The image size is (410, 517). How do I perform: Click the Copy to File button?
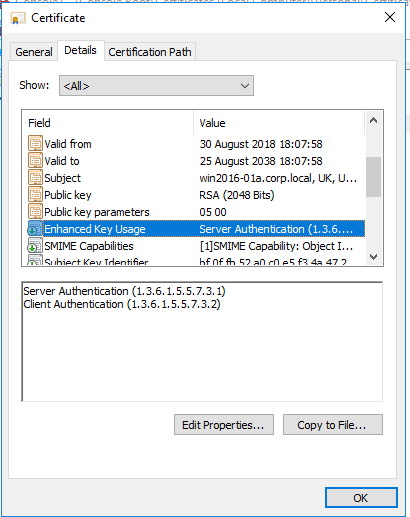[333, 425]
